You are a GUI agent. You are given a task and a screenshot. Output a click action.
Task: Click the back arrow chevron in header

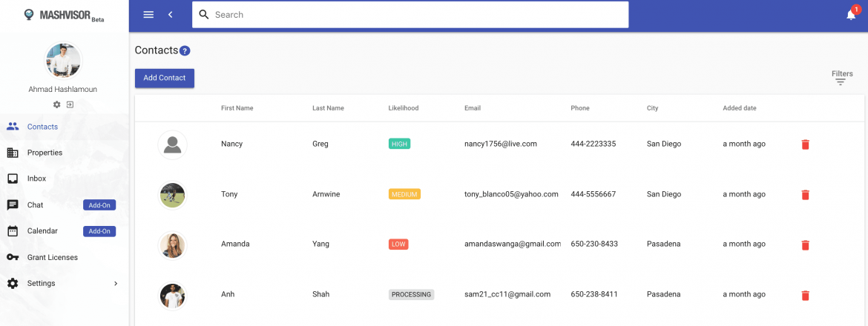tap(171, 15)
